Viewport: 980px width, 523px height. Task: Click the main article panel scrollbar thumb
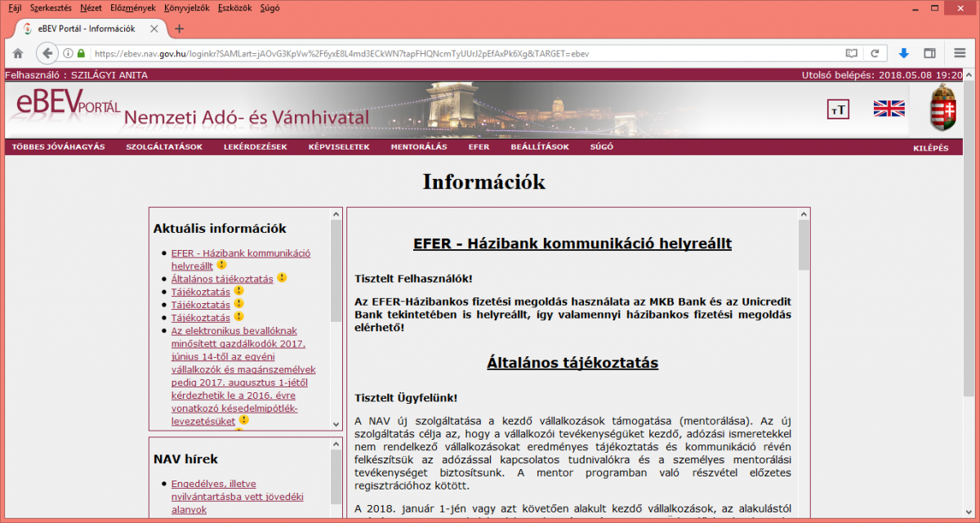coord(804,245)
